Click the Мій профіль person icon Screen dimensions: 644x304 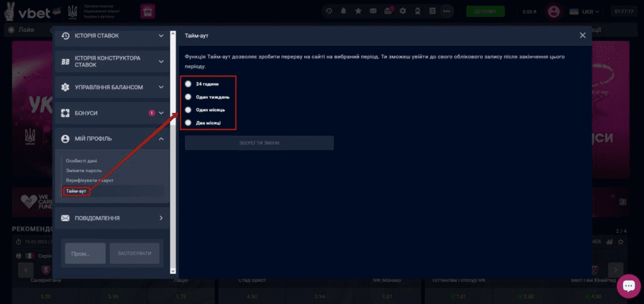[x=65, y=139]
